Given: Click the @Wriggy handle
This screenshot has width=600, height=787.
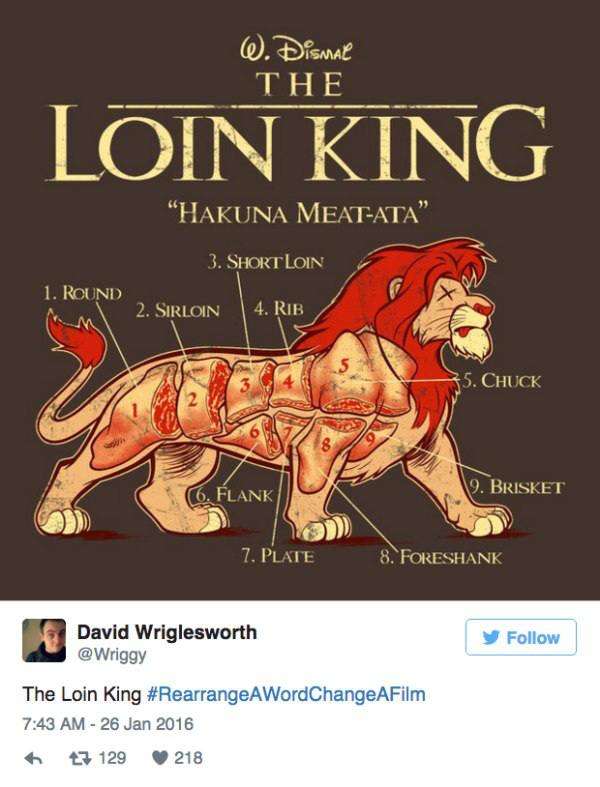Looking at the screenshot, I should click(x=112, y=654).
